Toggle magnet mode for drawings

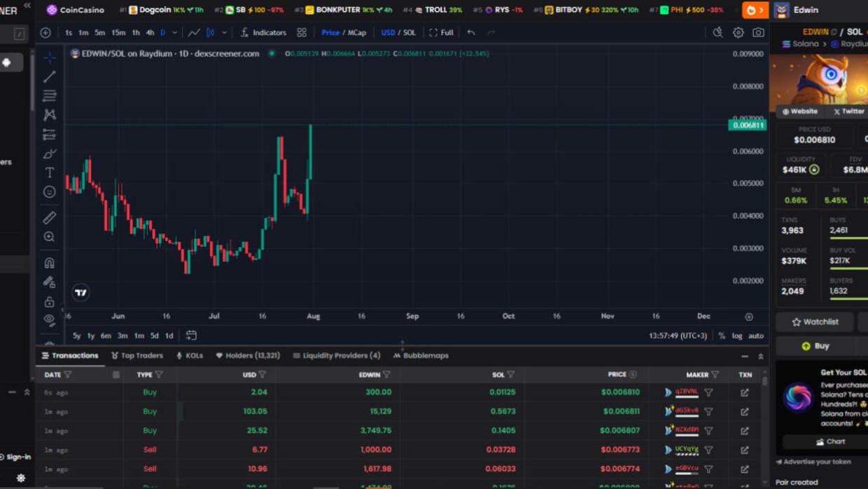coord(49,263)
